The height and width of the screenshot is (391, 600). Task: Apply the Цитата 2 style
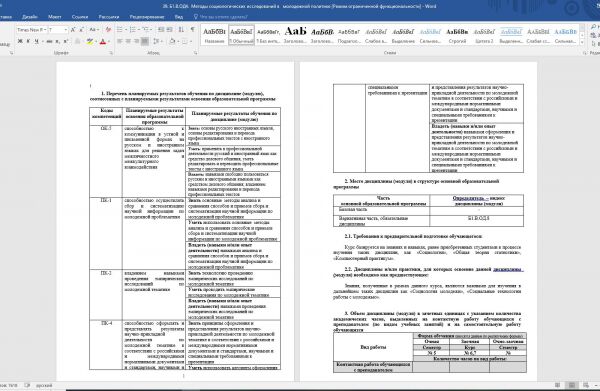pos(484,35)
